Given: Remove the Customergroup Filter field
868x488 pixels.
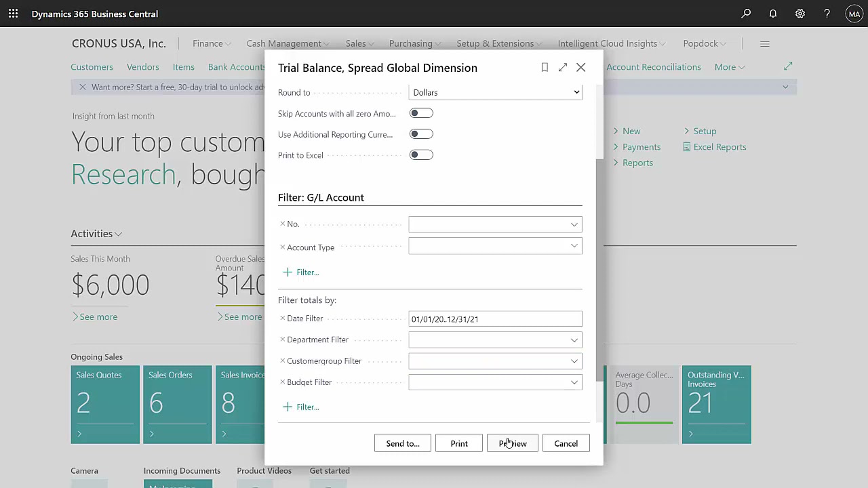Looking at the screenshot, I should coord(283,361).
